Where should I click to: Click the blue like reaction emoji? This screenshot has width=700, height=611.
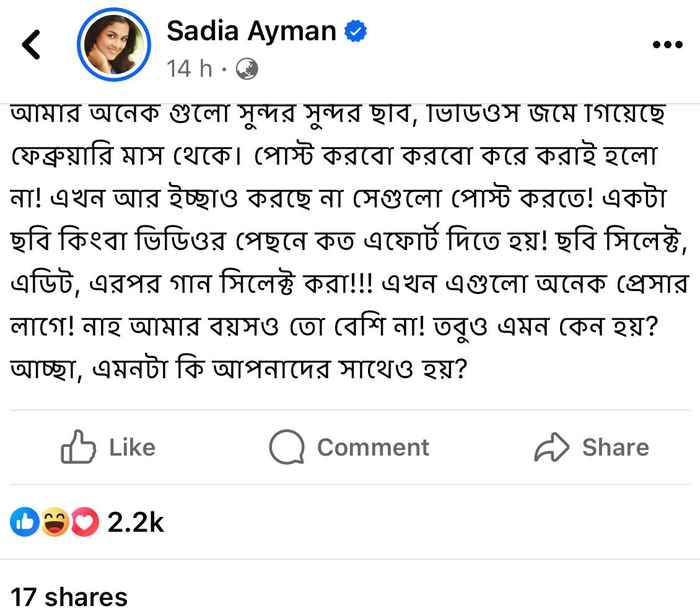pos(25,523)
